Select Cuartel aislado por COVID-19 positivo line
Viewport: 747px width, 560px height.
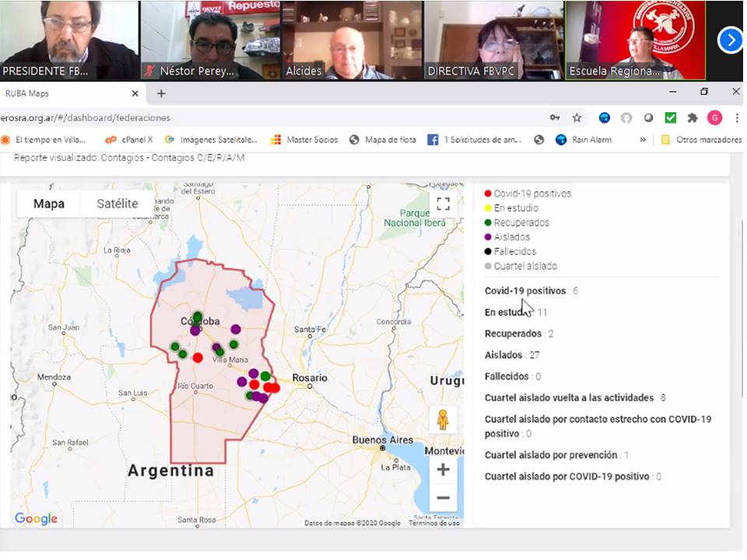pyautogui.click(x=573, y=477)
